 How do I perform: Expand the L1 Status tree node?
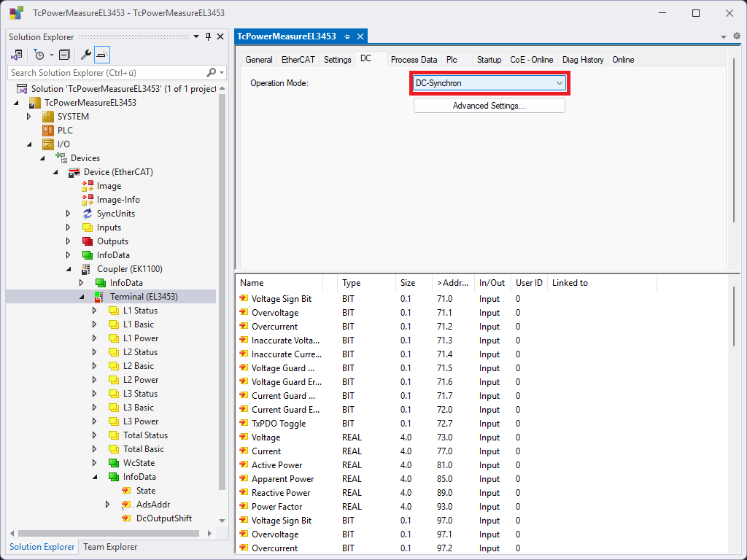[94, 311]
